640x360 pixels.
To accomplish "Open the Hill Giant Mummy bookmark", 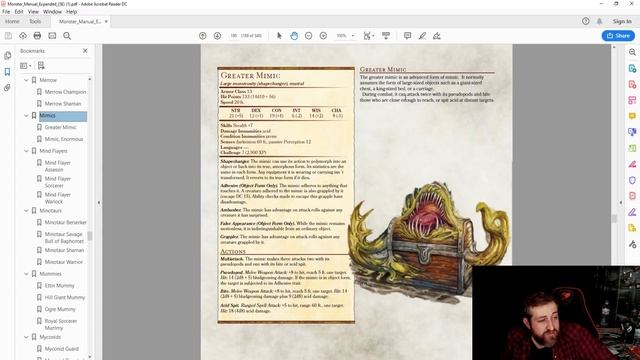I will 64,298.
